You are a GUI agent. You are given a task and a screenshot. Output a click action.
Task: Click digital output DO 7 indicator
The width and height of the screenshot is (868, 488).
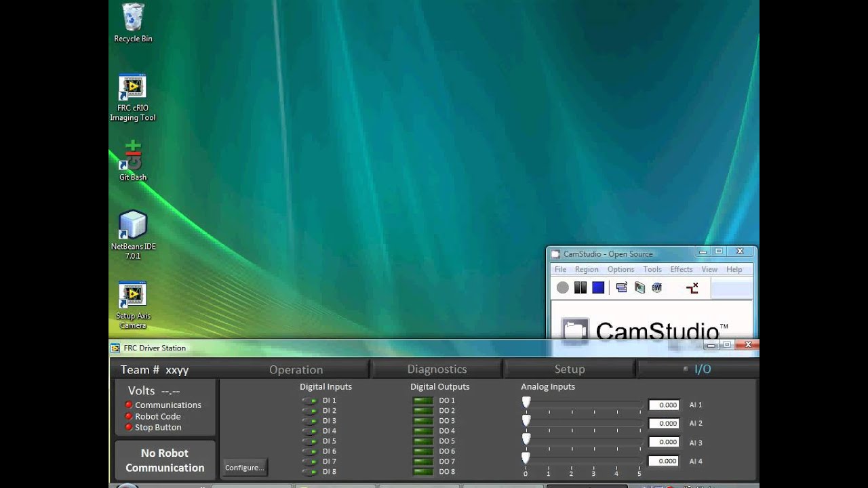click(x=422, y=462)
